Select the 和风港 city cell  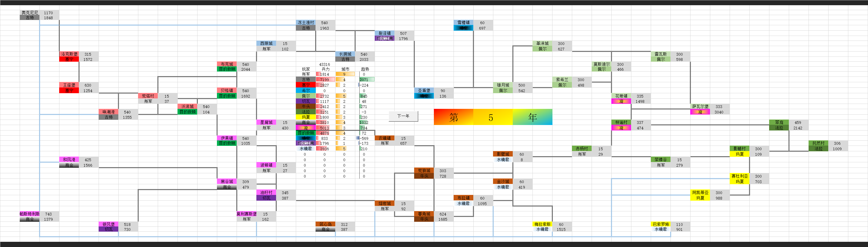click(x=69, y=160)
